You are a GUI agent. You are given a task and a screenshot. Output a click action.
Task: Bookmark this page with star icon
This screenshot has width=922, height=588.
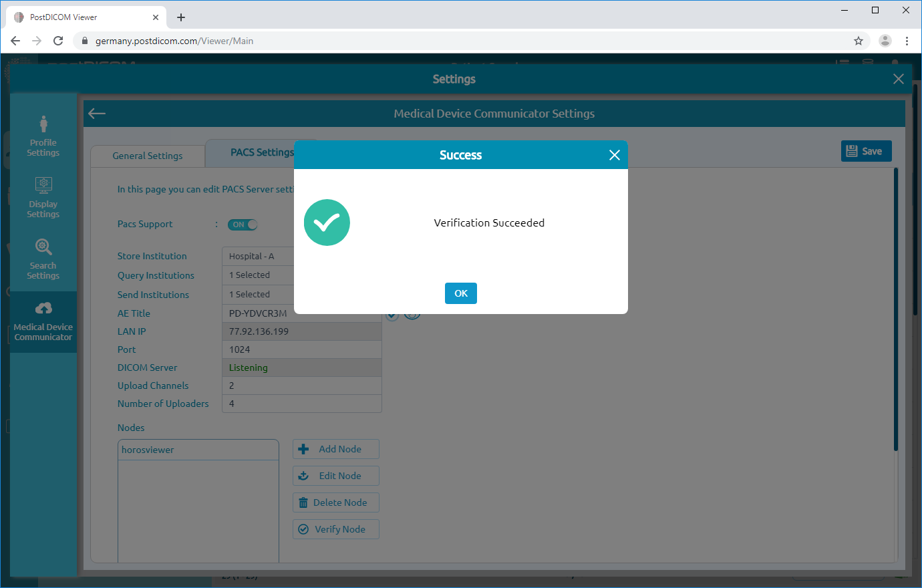click(859, 41)
